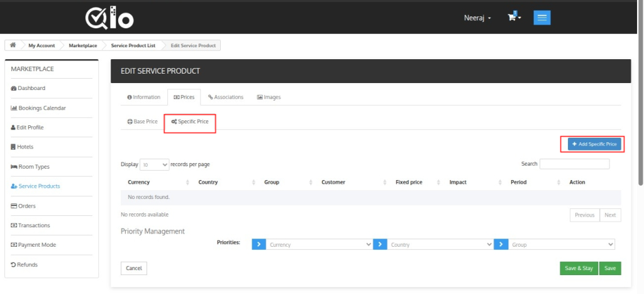Switch to the Associations tab
The width and height of the screenshot is (644, 294).
tap(226, 97)
